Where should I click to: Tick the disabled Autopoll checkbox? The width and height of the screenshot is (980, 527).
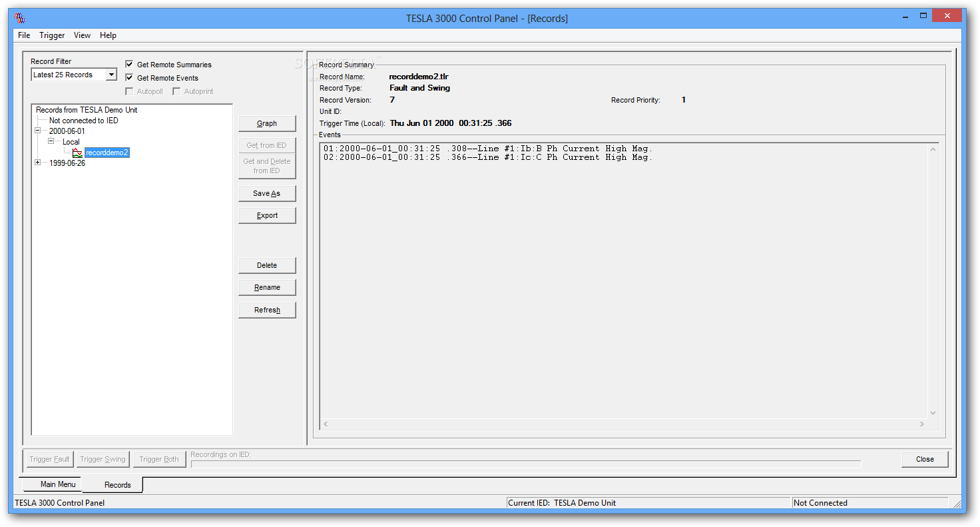point(129,91)
